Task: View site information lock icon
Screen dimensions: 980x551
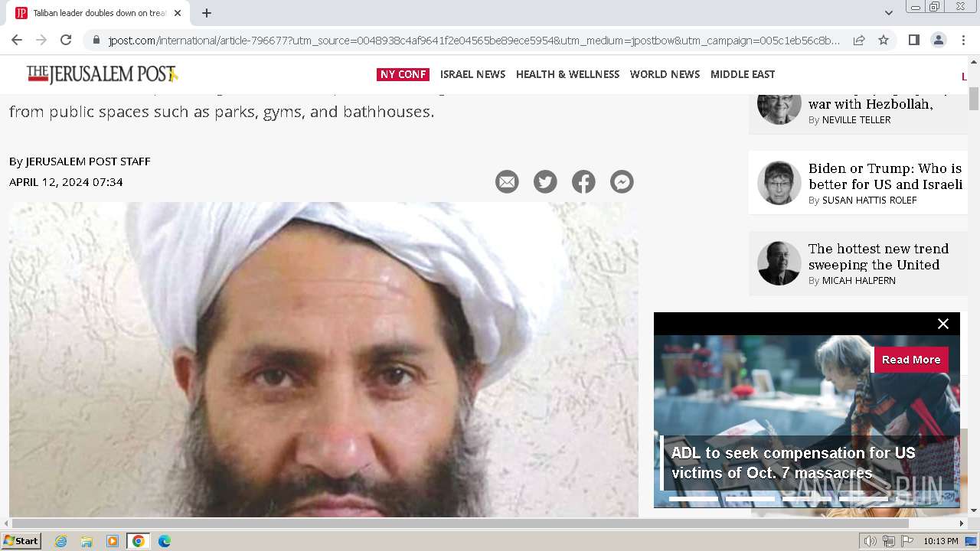Action: pos(96,41)
